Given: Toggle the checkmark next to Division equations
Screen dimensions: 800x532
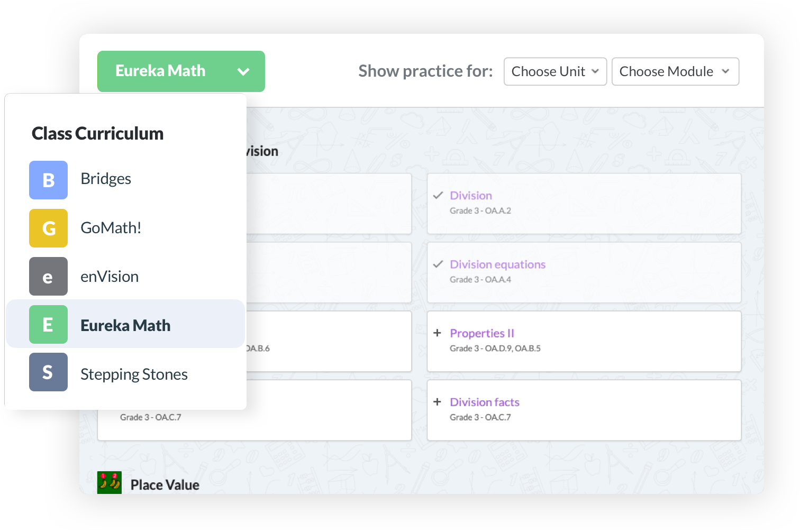Looking at the screenshot, I should click(x=438, y=264).
